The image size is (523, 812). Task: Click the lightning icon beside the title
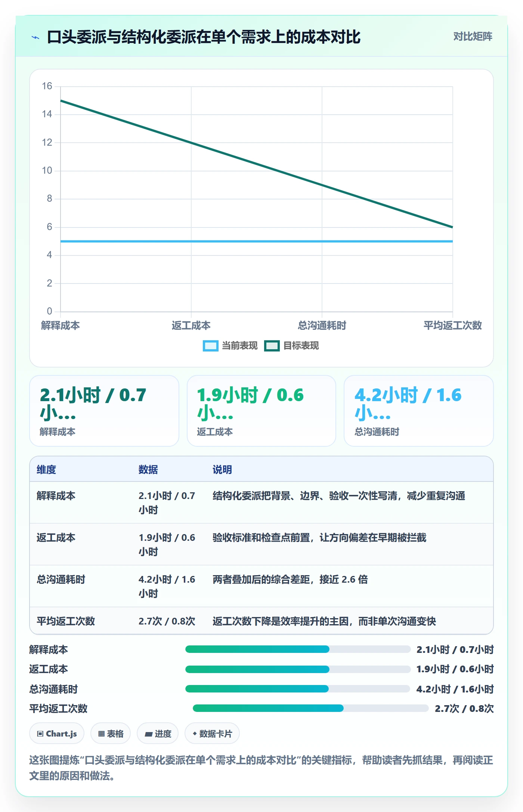35,37
